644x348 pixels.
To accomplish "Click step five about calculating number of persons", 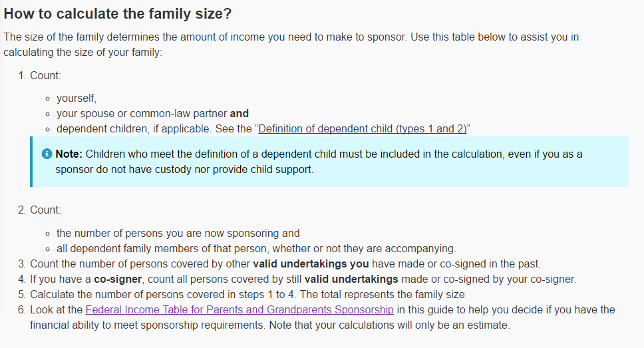I will pos(247,294).
